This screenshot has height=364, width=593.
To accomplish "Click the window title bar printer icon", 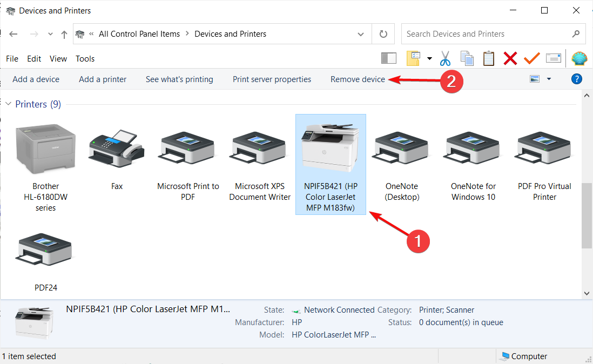I will [x=11, y=11].
